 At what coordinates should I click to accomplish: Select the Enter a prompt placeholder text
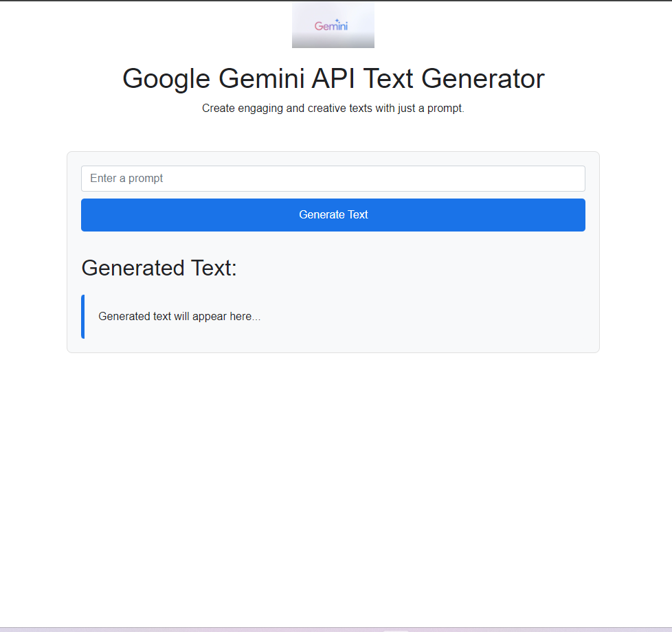(126, 179)
